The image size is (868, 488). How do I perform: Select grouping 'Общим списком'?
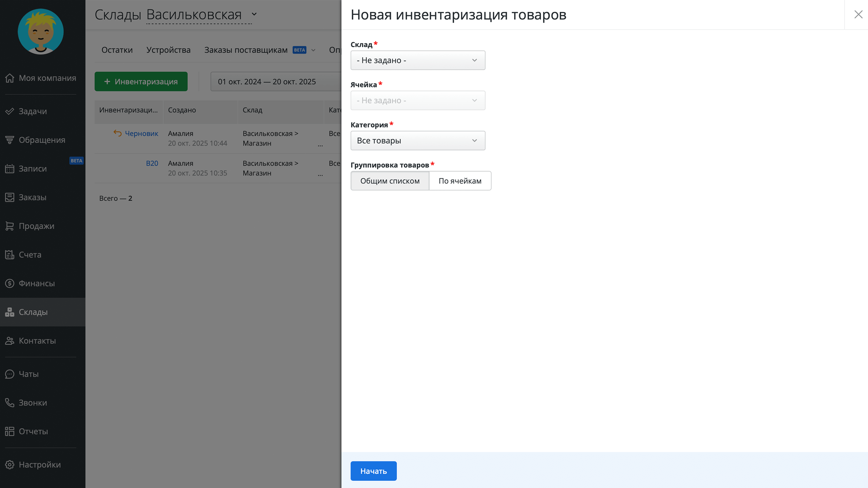coord(390,181)
